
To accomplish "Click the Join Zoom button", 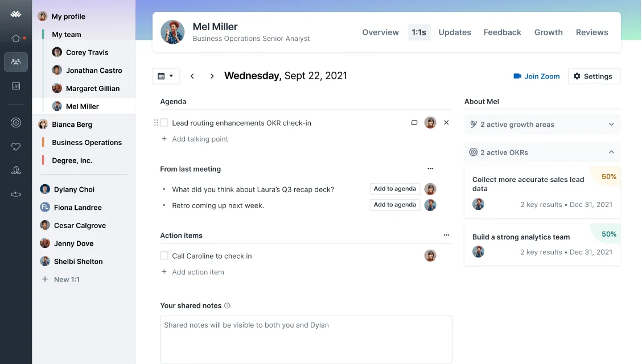I will (536, 76).
